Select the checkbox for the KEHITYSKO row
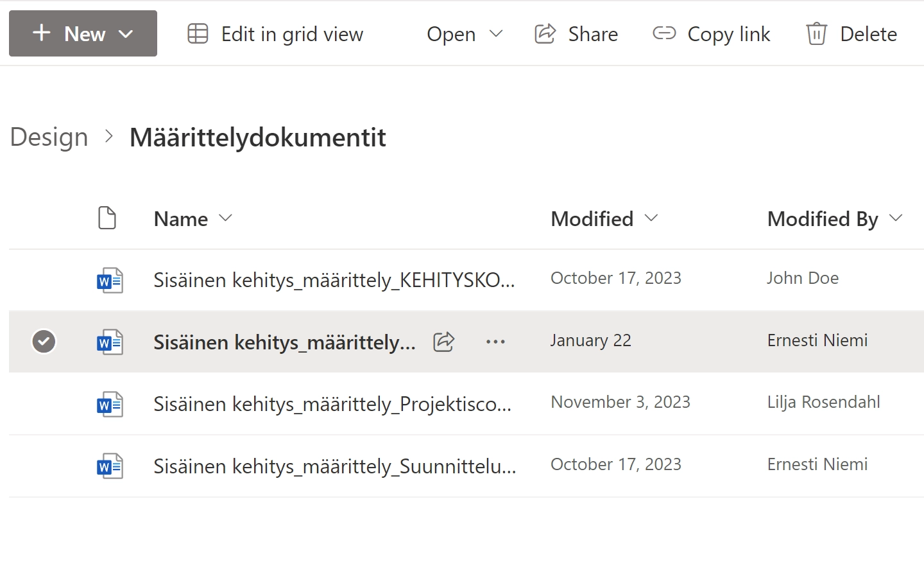The width and height of the screenshot is (924, 578). coord(44,279)
